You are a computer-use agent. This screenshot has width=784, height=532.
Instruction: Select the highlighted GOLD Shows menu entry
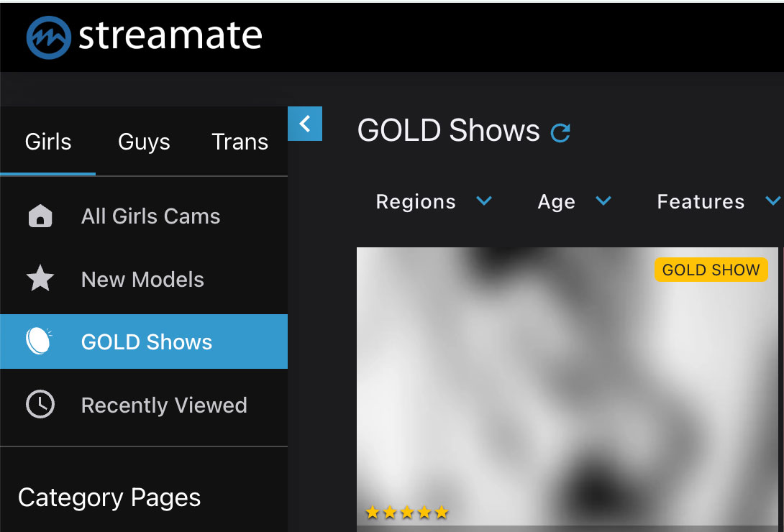click(146, 341)
